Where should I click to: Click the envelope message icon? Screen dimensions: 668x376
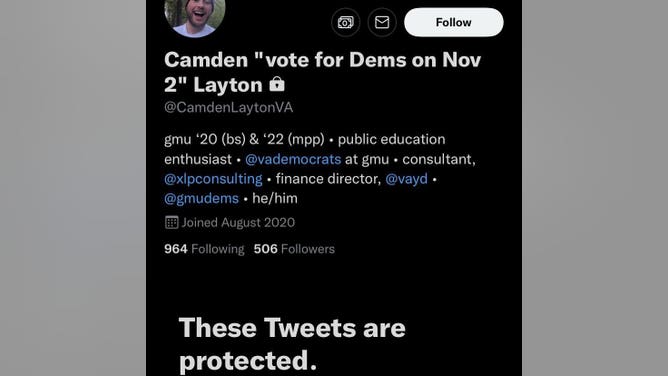[382, 22]
